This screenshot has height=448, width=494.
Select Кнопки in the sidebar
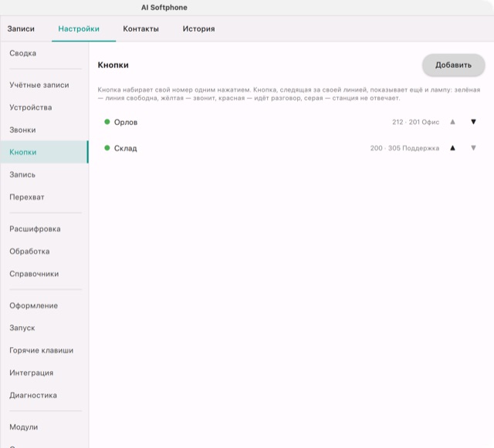tap(44, 152)
